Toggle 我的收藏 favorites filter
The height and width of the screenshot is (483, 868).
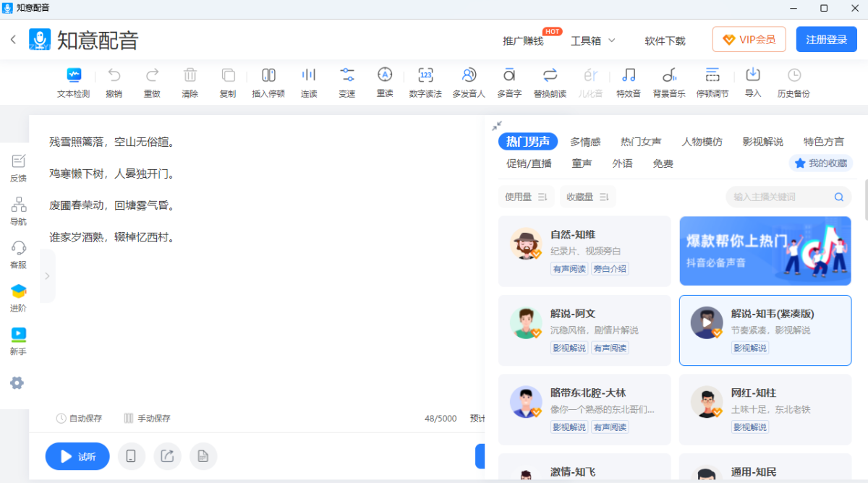[821, 163]
